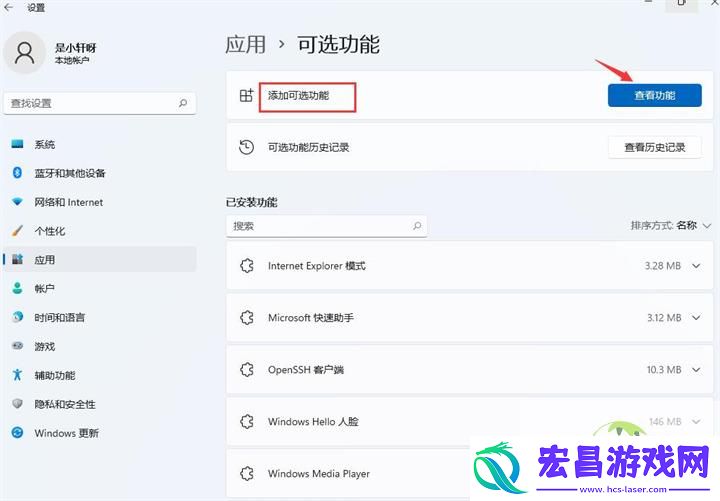Click the paintbrush icon beside 个性化

[17, 231]
